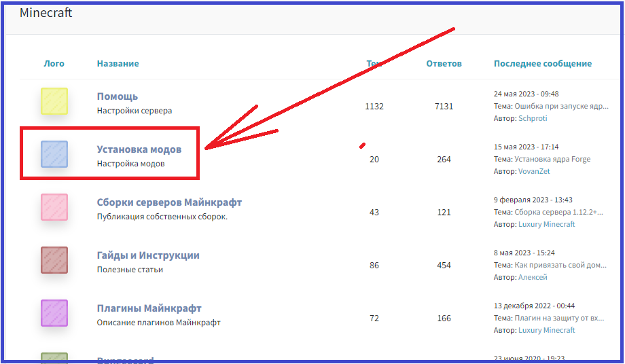
Task: Open author Алексей's profile
Action: (x=533, y=277)
